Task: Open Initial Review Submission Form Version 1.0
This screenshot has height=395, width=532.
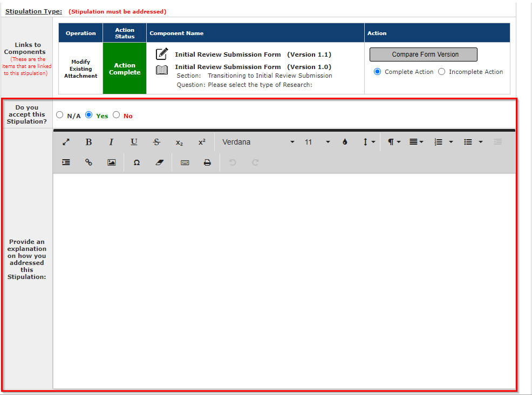Action: coord(253,67)
